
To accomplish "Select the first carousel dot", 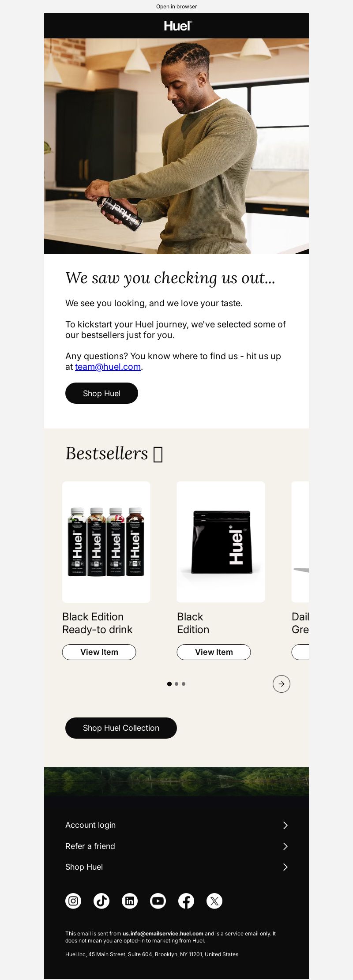I will click(x=169, y=684).
